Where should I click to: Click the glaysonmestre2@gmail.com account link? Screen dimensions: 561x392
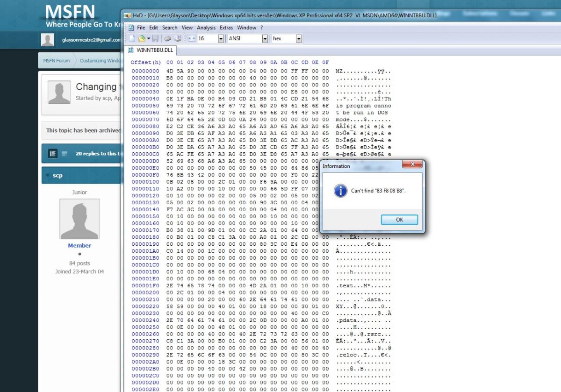92,40
